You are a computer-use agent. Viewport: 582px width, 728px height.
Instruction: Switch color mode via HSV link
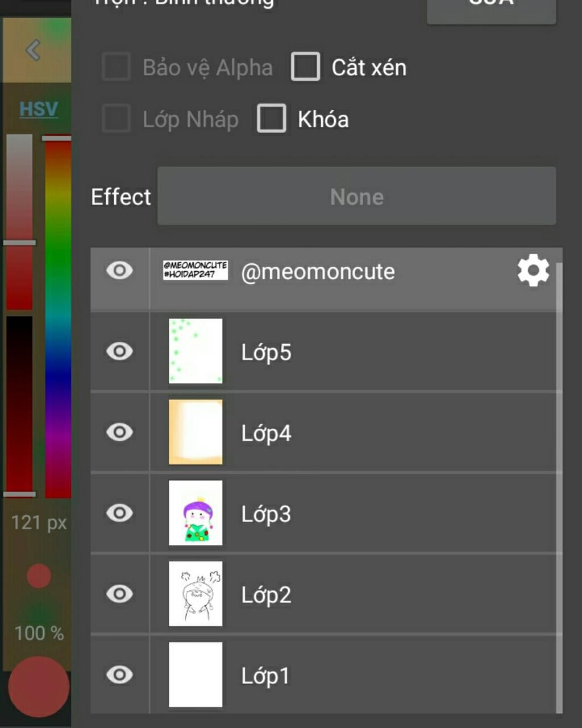(x=39, y=109)
